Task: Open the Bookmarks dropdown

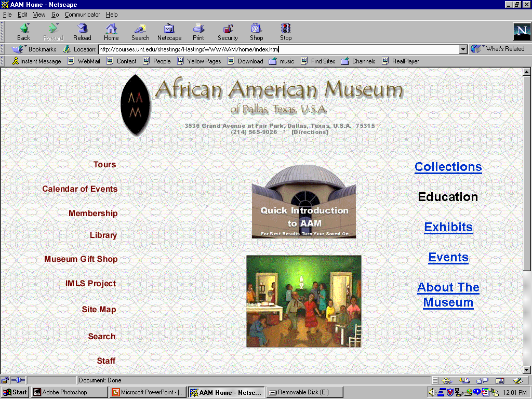Action: click(36, 49)
